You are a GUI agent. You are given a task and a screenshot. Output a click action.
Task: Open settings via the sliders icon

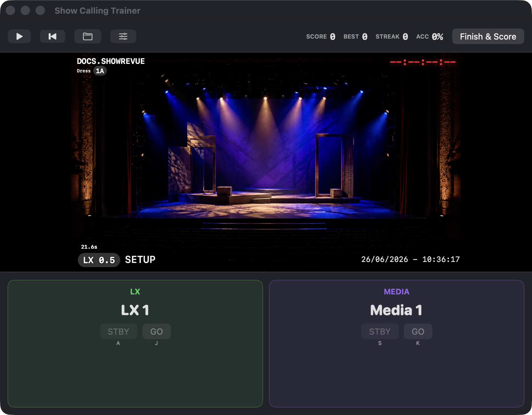point(123,36)
